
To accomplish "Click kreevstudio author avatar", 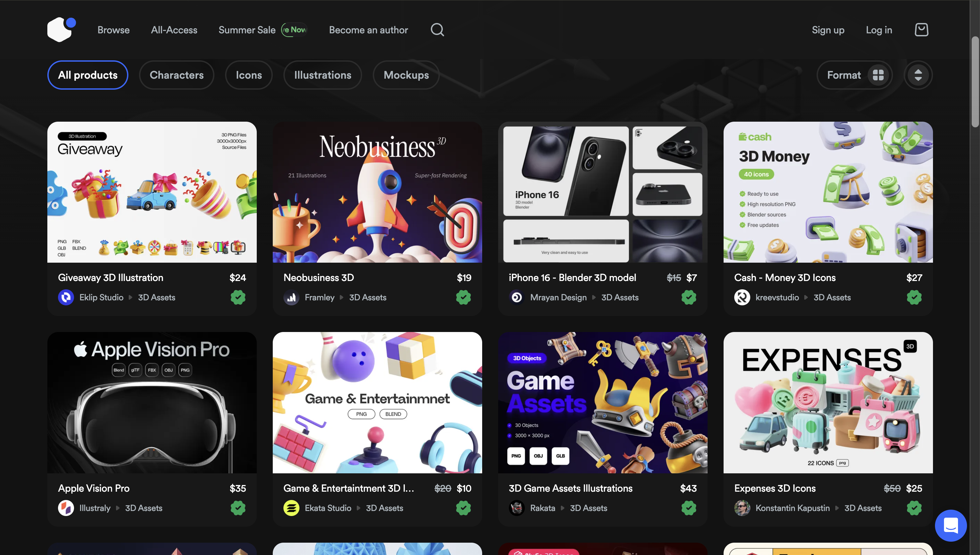I will (x=742, y=297).
